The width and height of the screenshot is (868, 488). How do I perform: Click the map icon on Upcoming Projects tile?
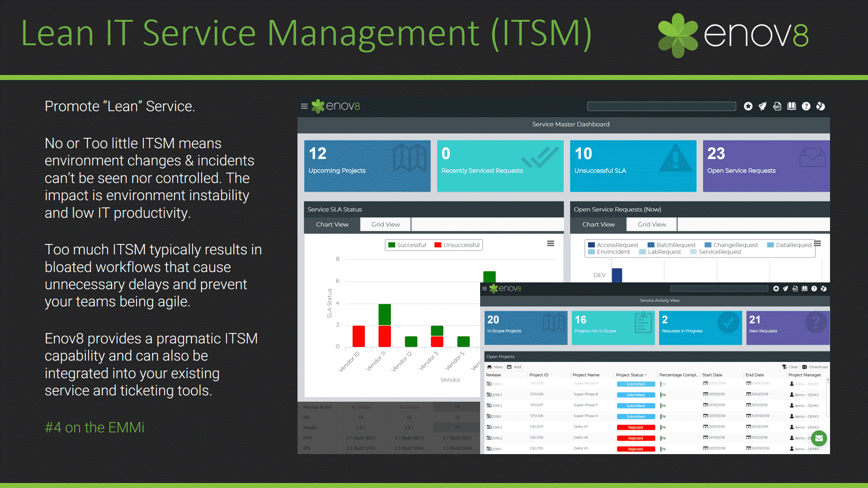pyautogui.click(x=410, y=157)
